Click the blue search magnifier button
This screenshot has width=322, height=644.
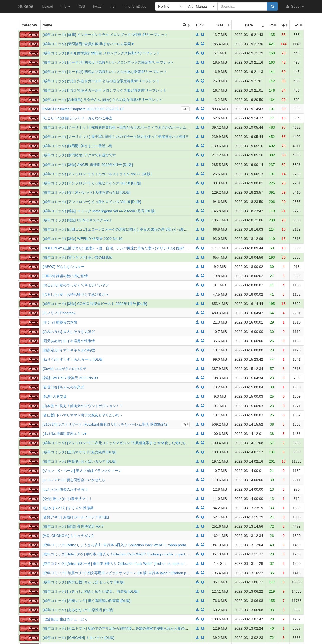click(272, 6)
